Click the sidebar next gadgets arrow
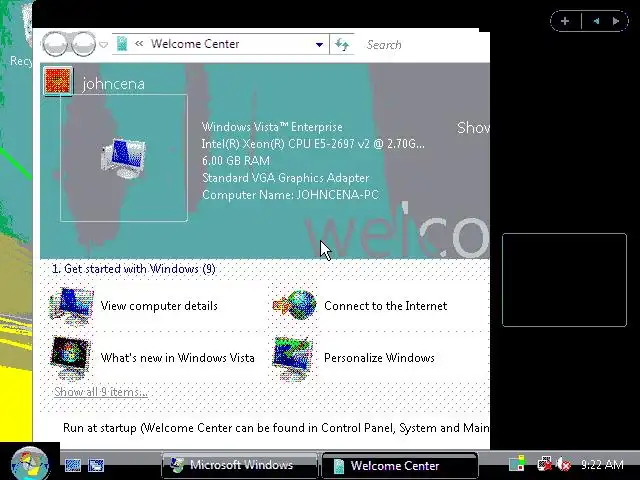 click(x=616, y=21)
